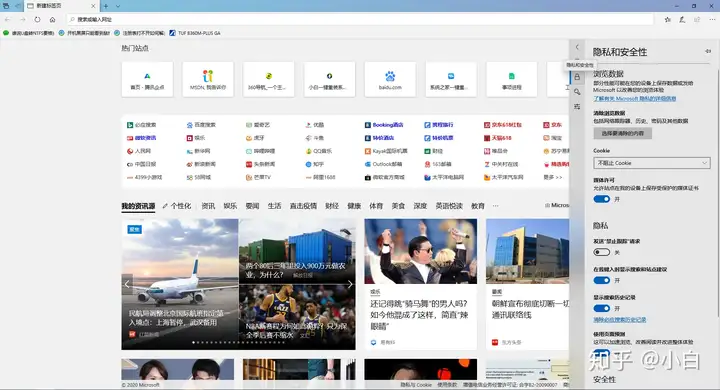Open advanced settings sliders icon in sidebar

[x=577, y=107]
